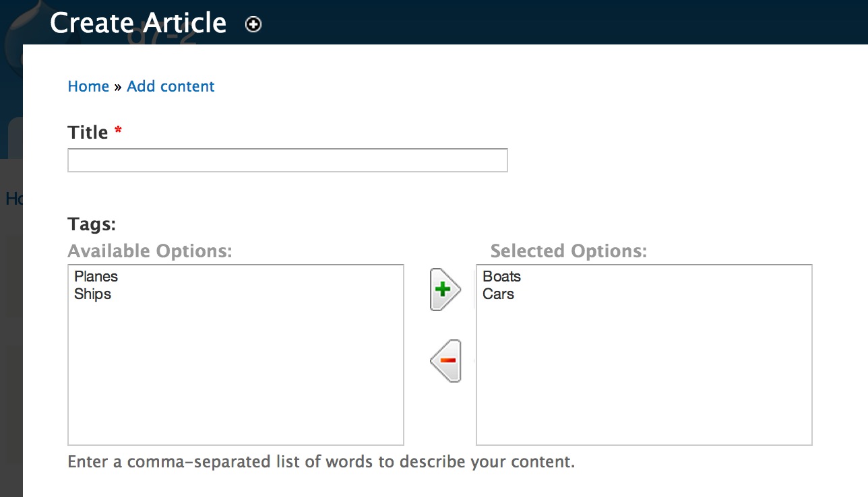Click the Create Article heading
This screenshot has height=497, width=868.
[x=138, y=23]
